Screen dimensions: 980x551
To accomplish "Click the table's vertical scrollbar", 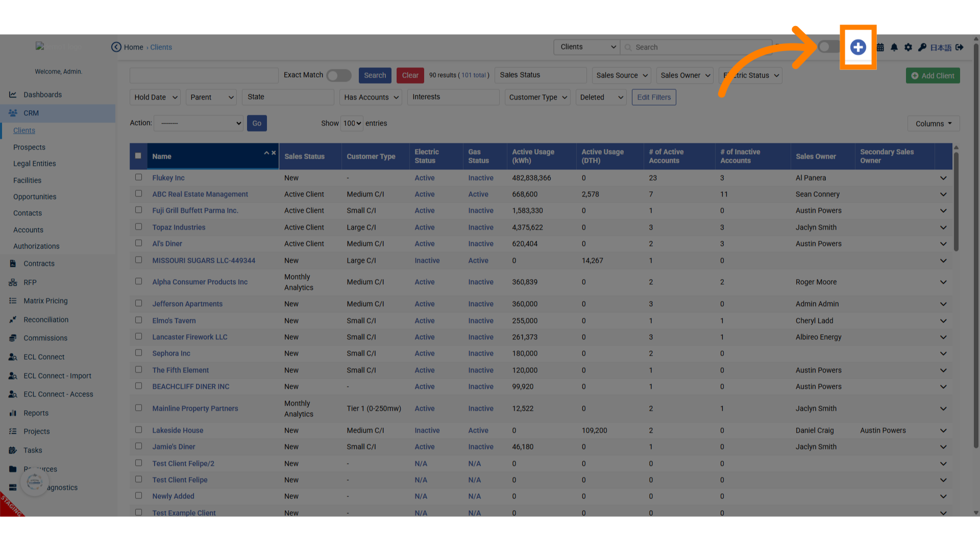I will tap(956, 202).
